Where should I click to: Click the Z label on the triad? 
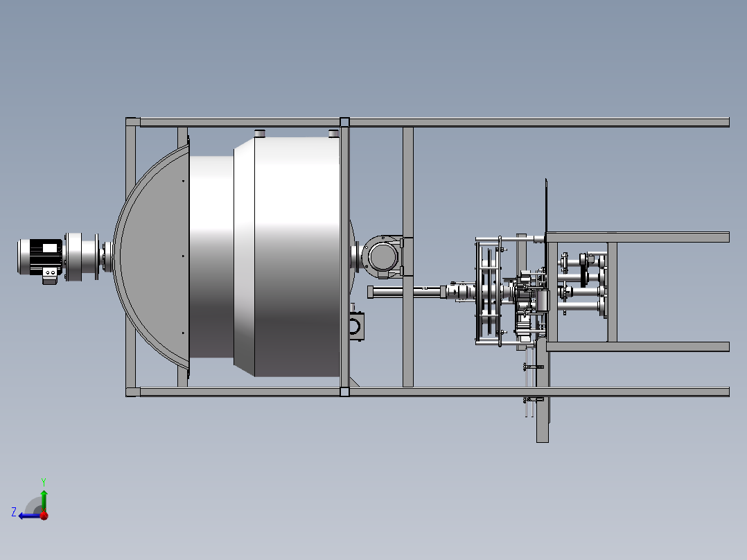[14, 512]
